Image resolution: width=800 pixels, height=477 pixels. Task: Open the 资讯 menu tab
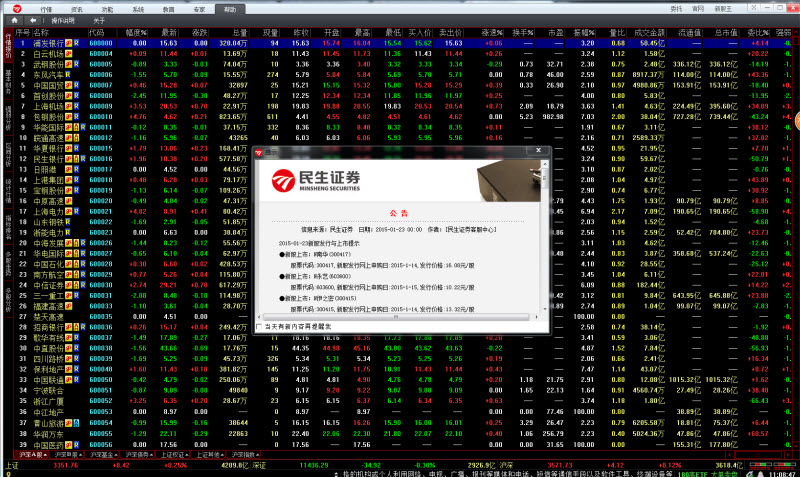[x=77, y=9]
